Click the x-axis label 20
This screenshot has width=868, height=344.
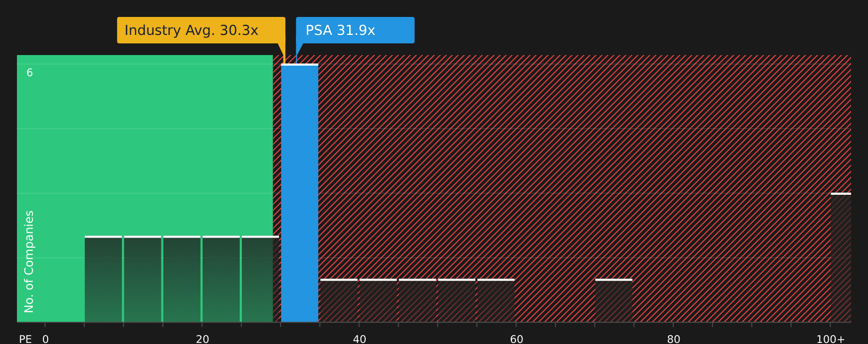pos(203,339)
